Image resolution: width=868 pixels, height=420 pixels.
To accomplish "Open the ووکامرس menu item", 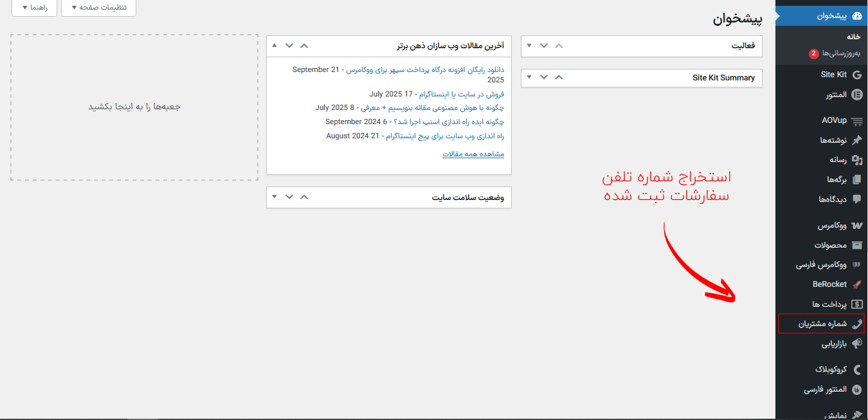I will (821, 226).
